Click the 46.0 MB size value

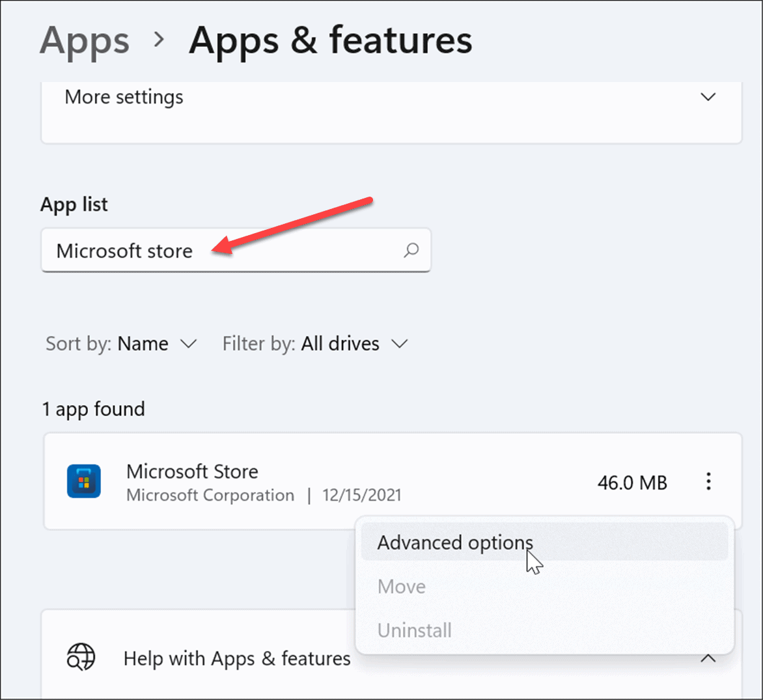point(632,483)
